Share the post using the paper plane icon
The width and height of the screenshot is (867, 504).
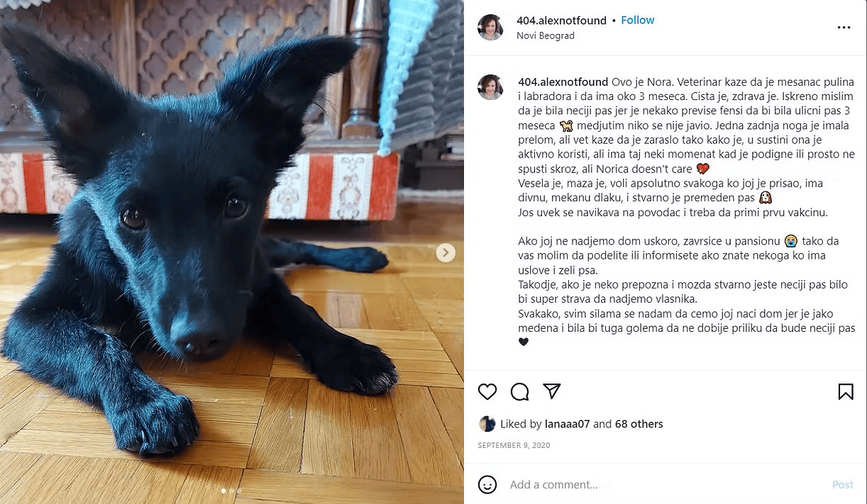click(x=552, y=391)
